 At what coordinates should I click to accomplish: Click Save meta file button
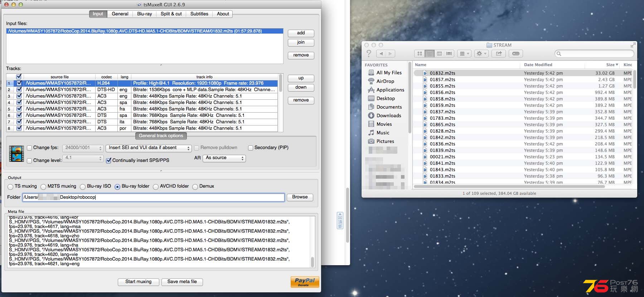pos(182,282)
